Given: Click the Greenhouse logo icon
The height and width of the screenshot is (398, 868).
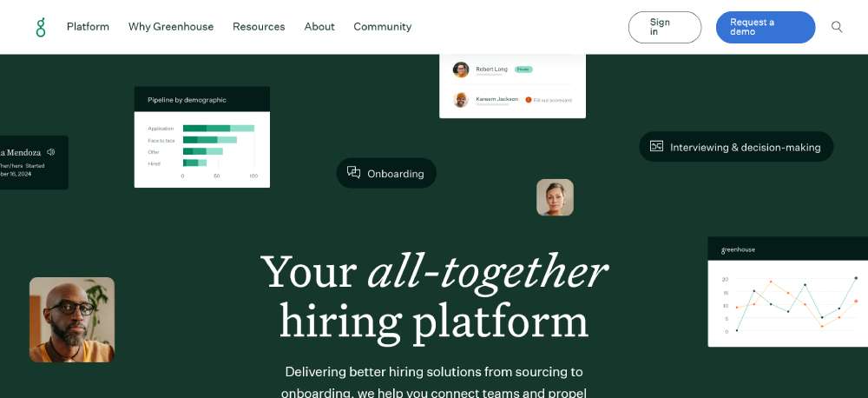Looking at the screenshot, I should click(x=41, y=27).
